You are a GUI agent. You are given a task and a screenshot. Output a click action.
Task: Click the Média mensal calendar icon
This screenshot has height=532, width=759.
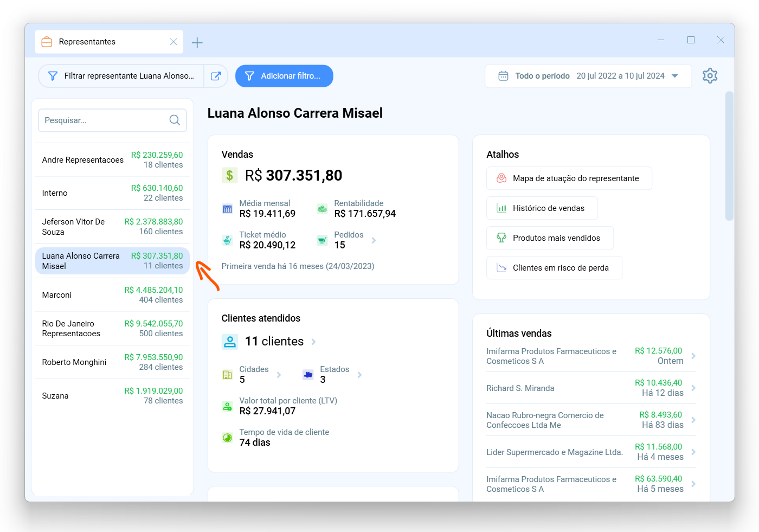[228, 209]
